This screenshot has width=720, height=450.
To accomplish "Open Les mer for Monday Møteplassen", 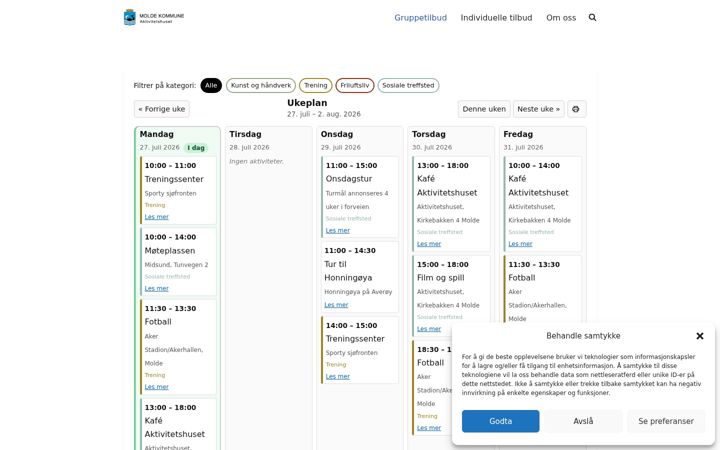I will click(x=157, y=288).
